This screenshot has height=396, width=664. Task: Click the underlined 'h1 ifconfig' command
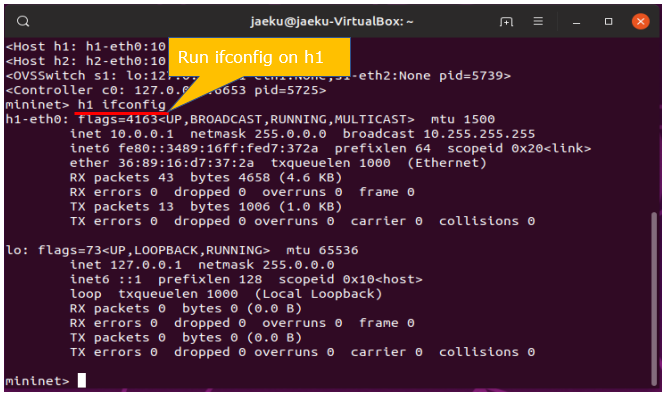point(122,105)
